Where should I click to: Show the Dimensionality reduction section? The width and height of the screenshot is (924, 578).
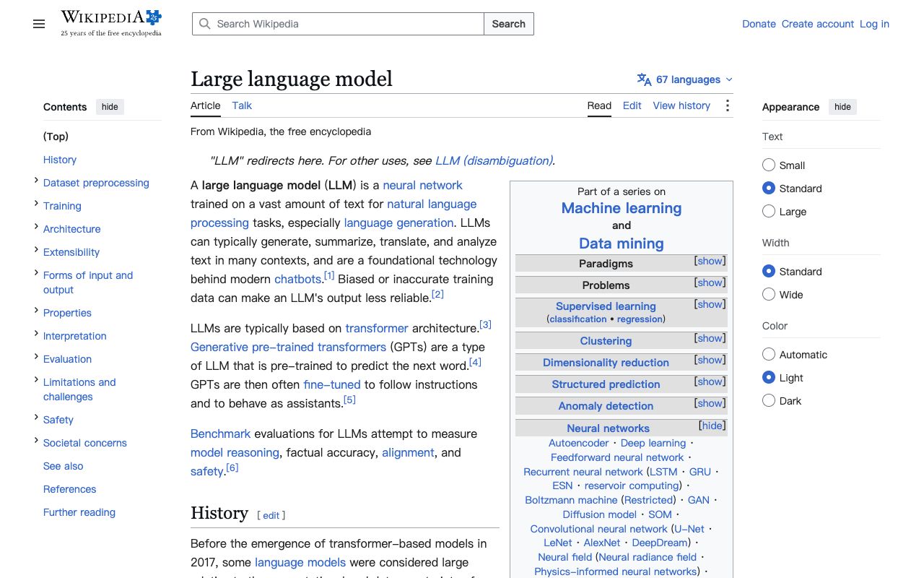point(710,360)
